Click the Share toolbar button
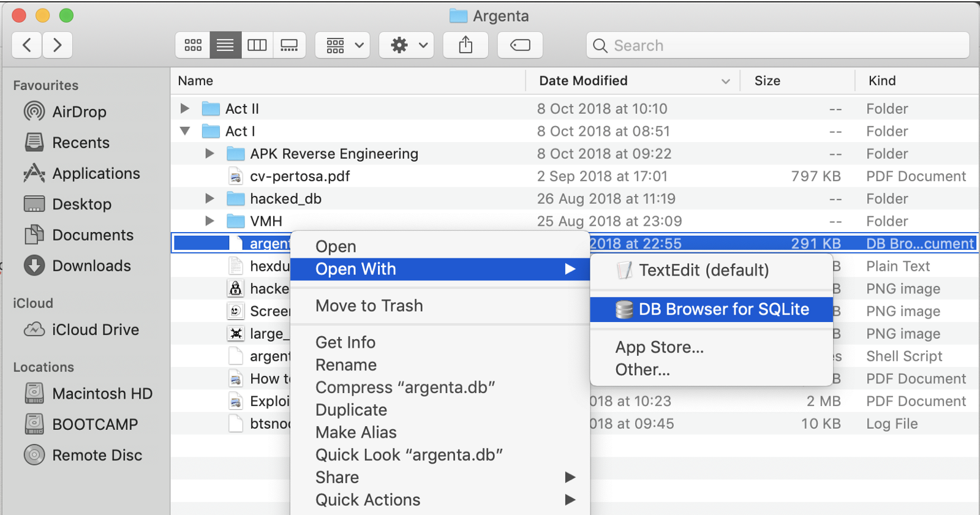 [466, 45]
